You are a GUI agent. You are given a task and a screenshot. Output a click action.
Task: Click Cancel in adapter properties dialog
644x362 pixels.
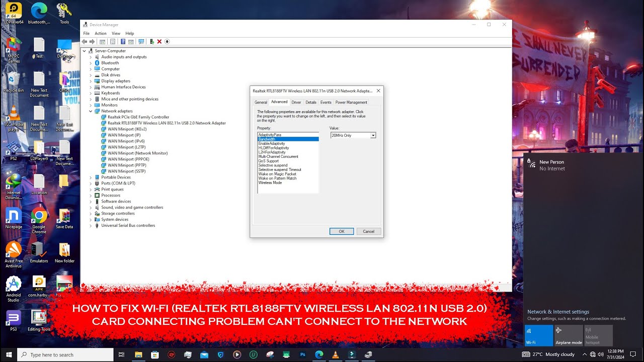click(x=369, y=231)
